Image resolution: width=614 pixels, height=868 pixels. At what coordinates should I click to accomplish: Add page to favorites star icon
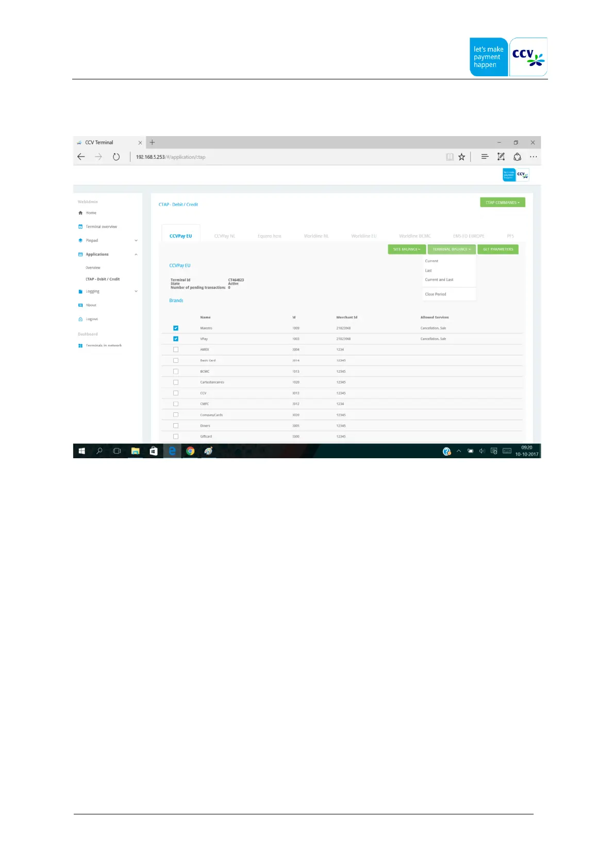click(x=462, y=157)
